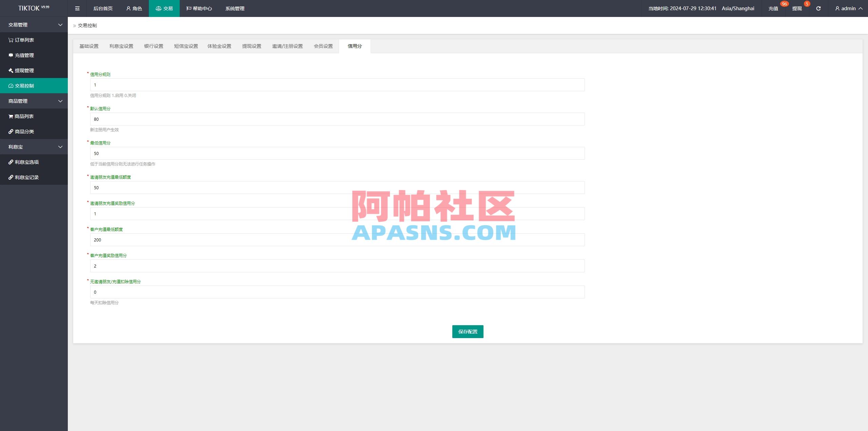
Task: Open the admin account dropdown
Action: 848,8
